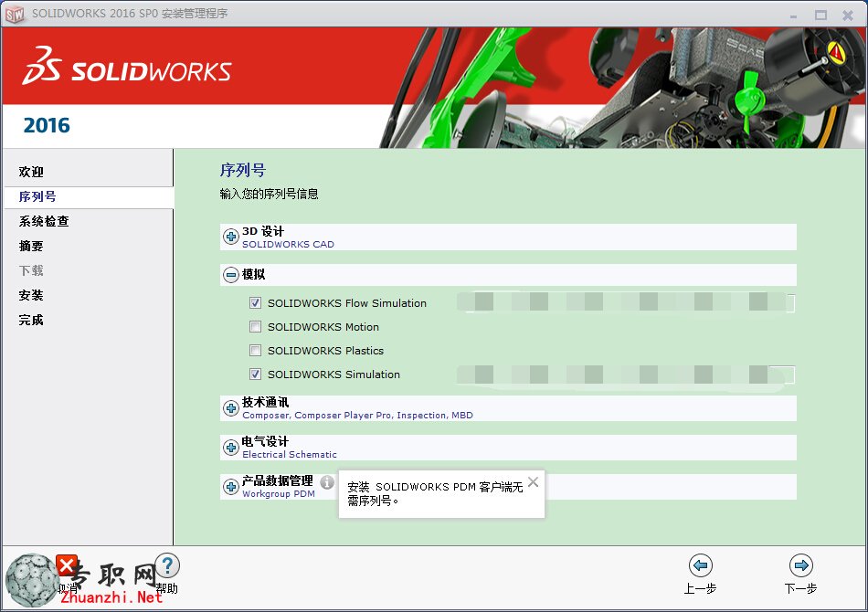Minimize the installation manager window
The height and width of the screenshot is (612, 868).
pos(793,16)
